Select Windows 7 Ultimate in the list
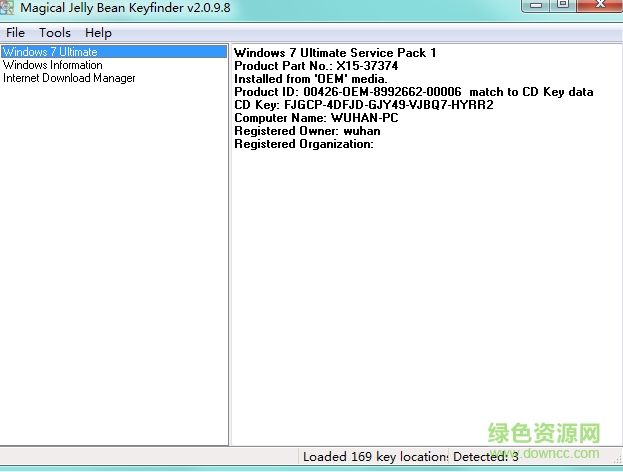Image resolution: width=623 pixels, height=472 pixels. (114, 52)
